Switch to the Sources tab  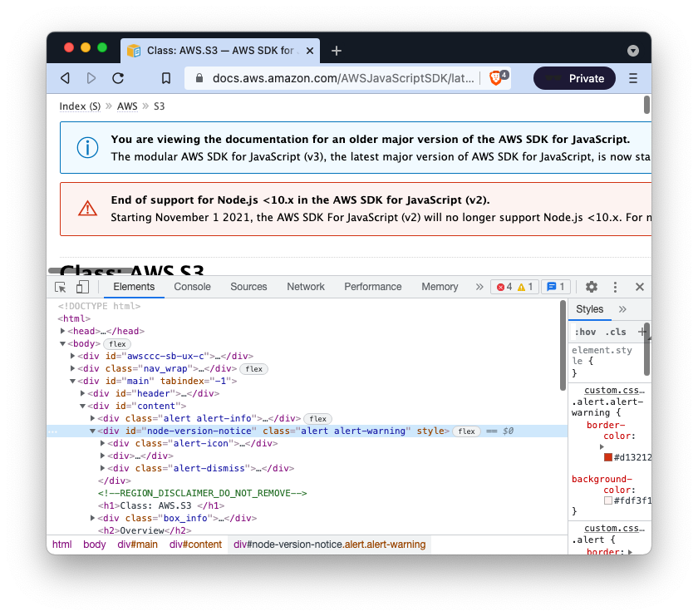pyautogui.click(x=248, y=287)
